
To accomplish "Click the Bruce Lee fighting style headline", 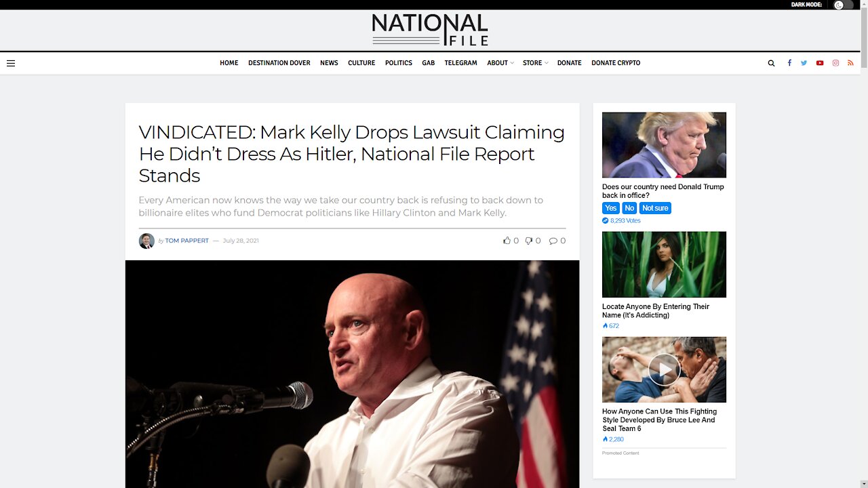I will coord(660,420).
